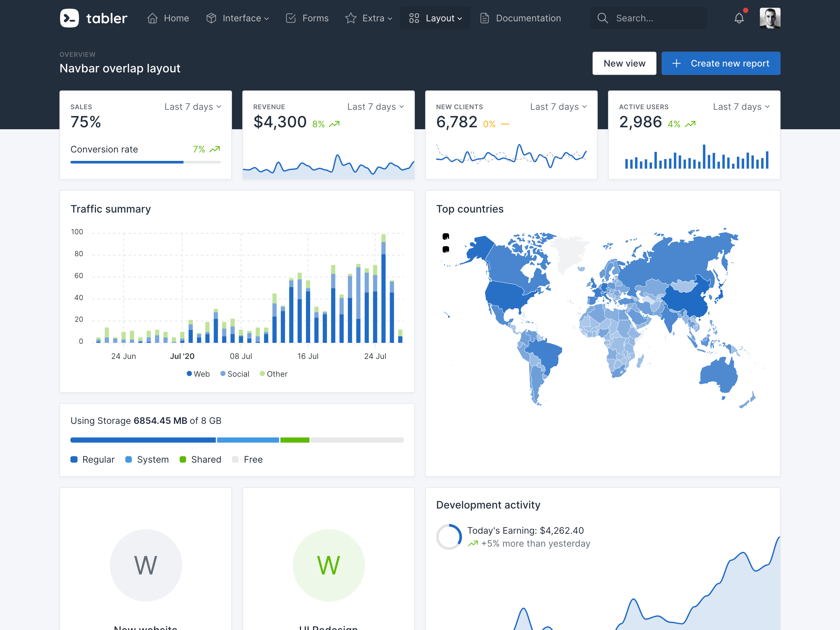This screenshot has height=630, width=840.
Task: Click the Forms menu icon
Action: (290, 18)
